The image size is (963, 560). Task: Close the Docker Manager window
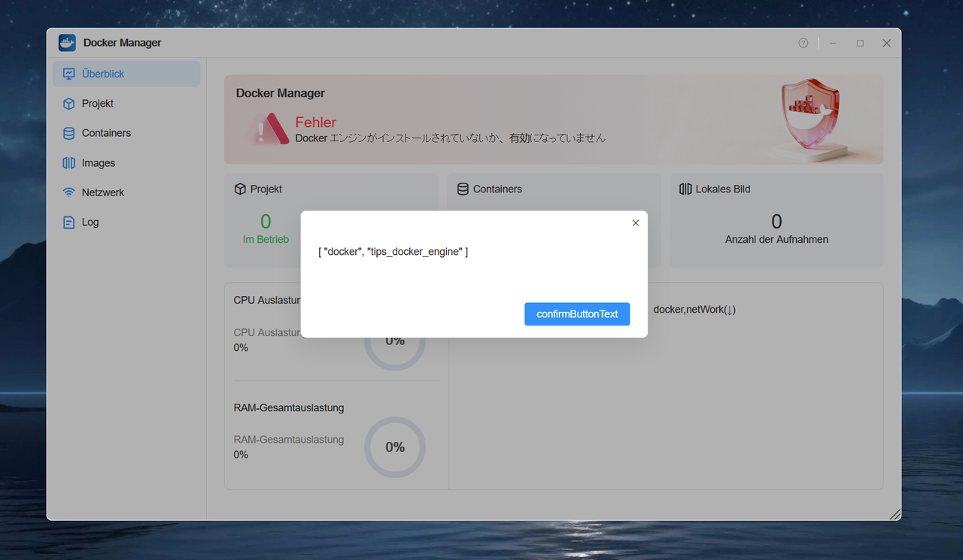[887, 43]
